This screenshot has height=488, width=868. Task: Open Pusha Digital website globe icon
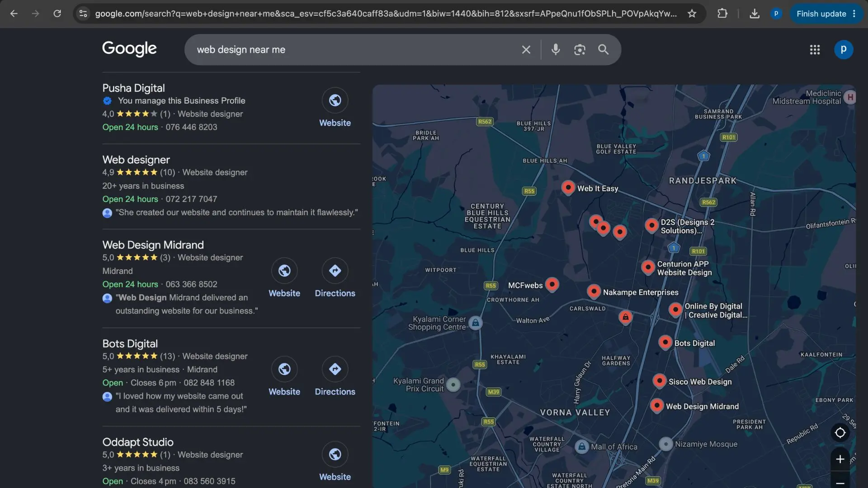point(335,100)
